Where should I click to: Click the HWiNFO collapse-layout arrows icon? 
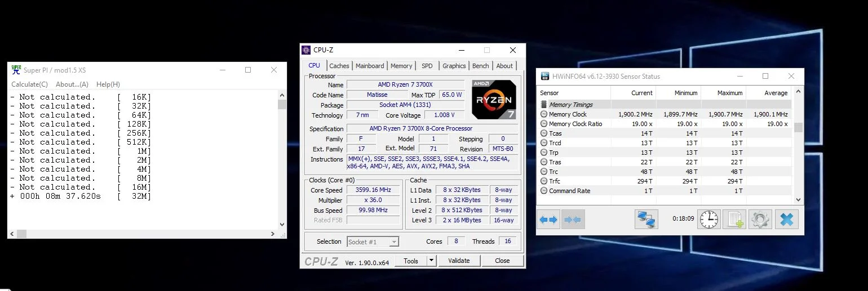[x=573, y=220]
